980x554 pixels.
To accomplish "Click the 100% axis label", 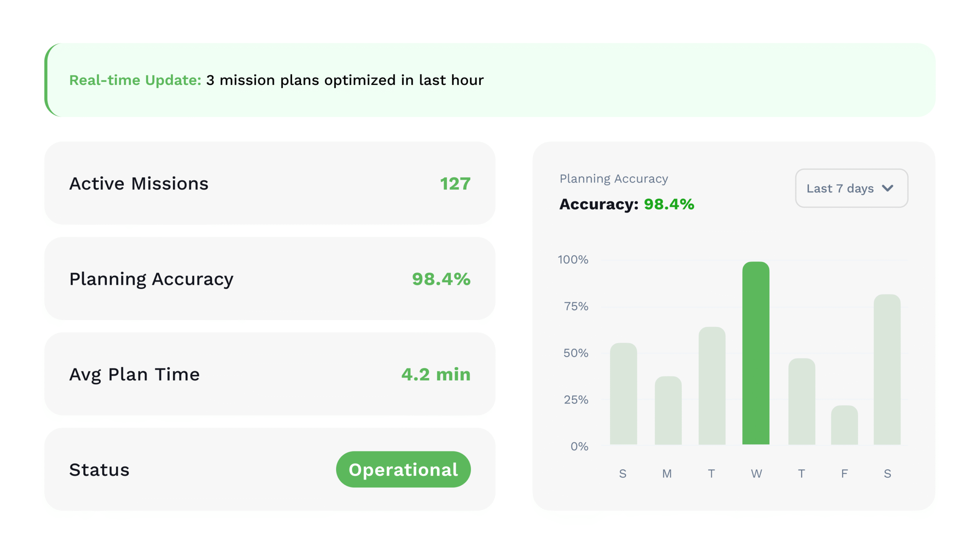I will pos(572,259).
